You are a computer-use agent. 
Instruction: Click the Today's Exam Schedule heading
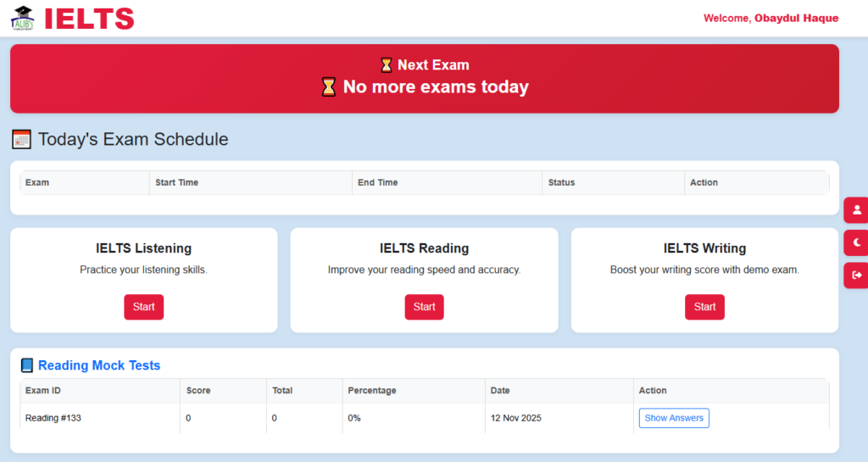click(x=133, y=139)
